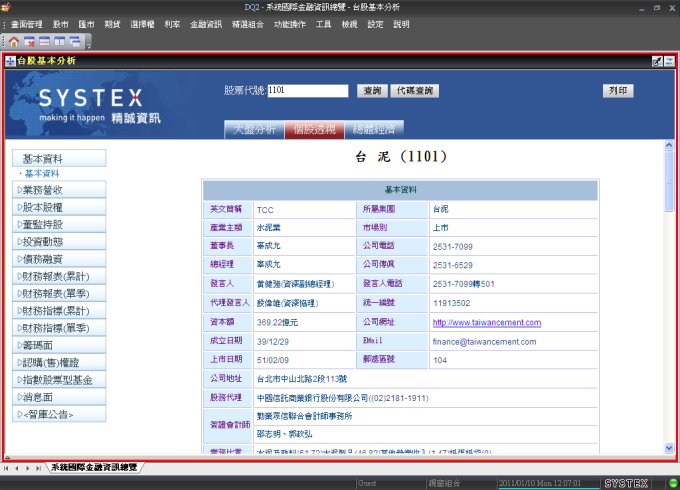Screen dimensions: 680x490
Task: Open the 說明 menu
Action: coord(401,25)
